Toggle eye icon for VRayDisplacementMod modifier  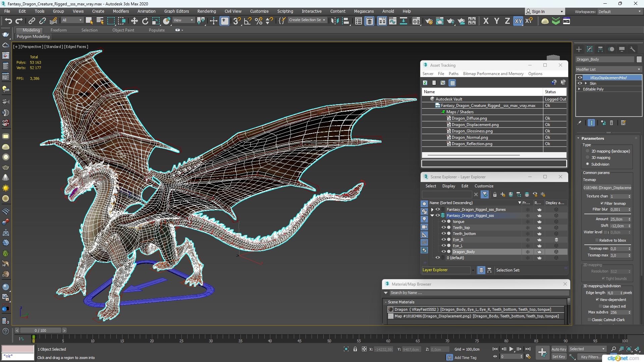tap(580, 77)
